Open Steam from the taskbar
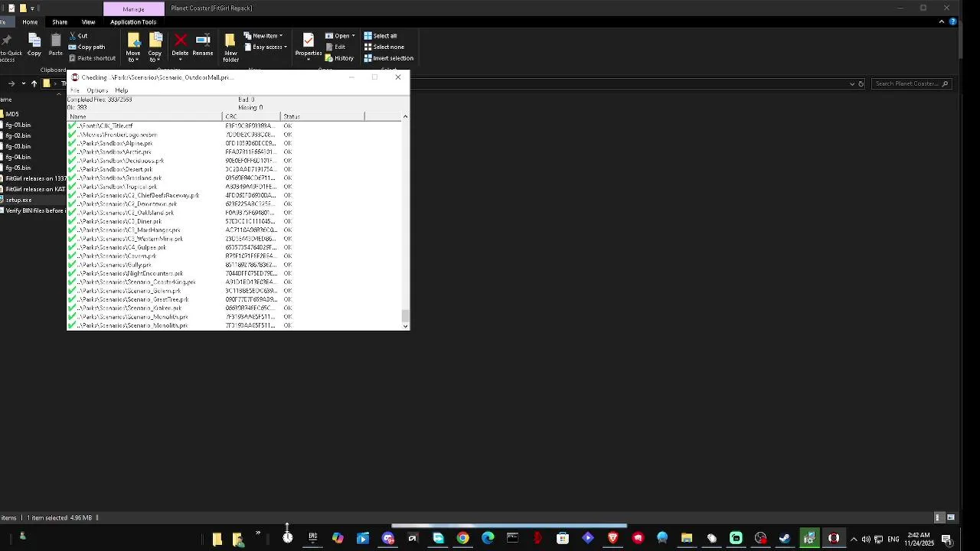 point(785,538)
